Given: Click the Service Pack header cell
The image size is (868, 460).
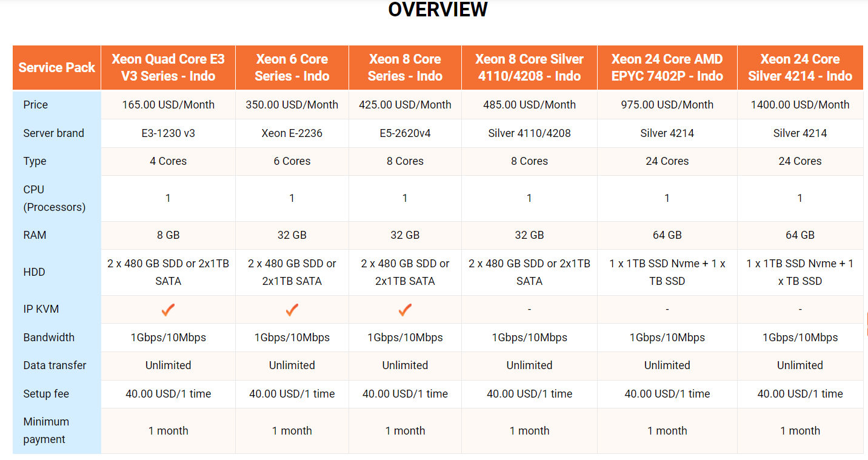Looking at the screenshot, I should tap(56, 67).
